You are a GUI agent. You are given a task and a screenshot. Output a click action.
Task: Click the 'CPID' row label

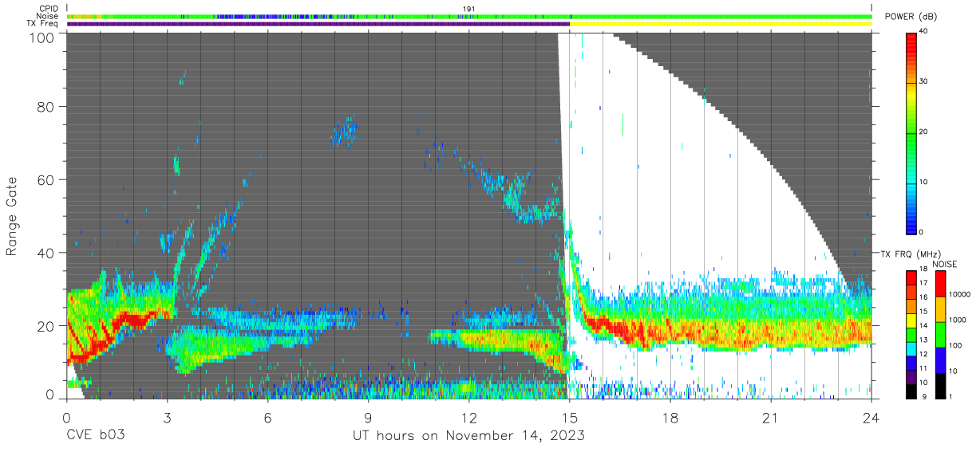[49, 8]
